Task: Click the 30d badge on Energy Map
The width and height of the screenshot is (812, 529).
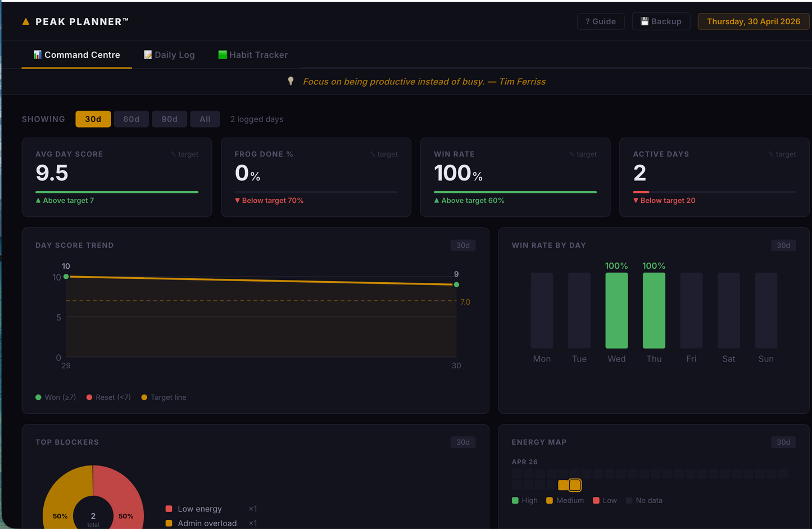Action: point(783,442)
